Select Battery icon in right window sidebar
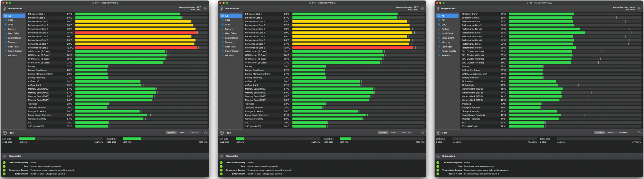Viewport: 644px width, 179px height. (439, 29)
